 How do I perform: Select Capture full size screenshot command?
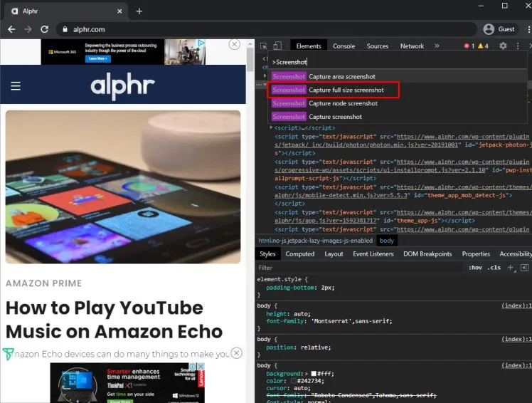coord(398,90)
